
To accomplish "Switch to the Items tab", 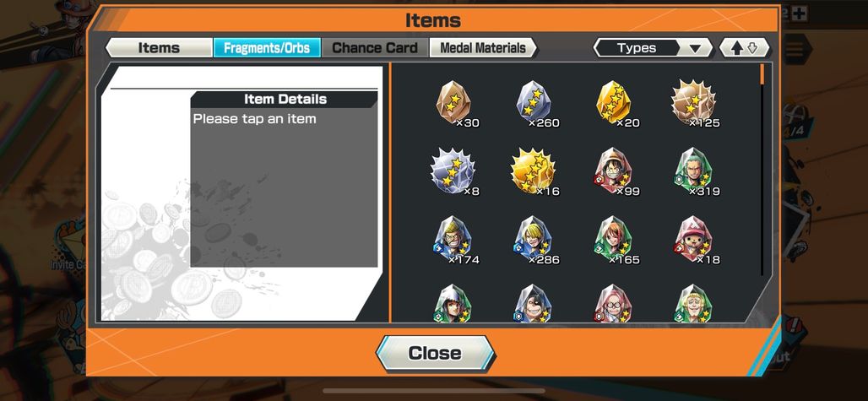I will 159,47.
